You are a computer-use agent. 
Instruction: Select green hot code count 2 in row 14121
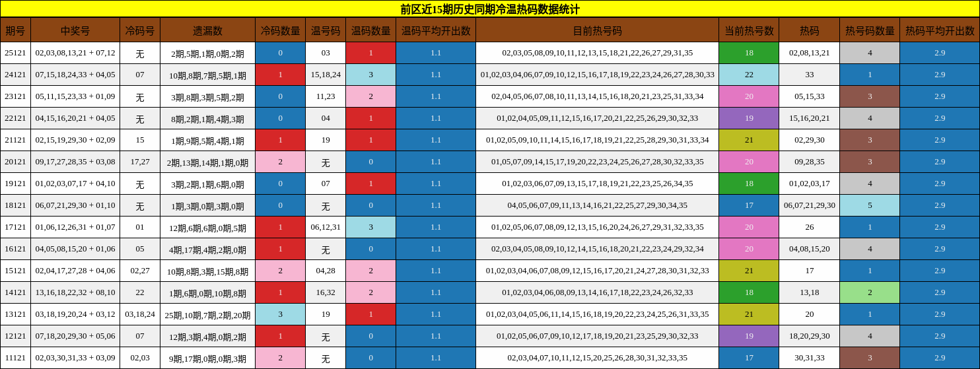870,292
